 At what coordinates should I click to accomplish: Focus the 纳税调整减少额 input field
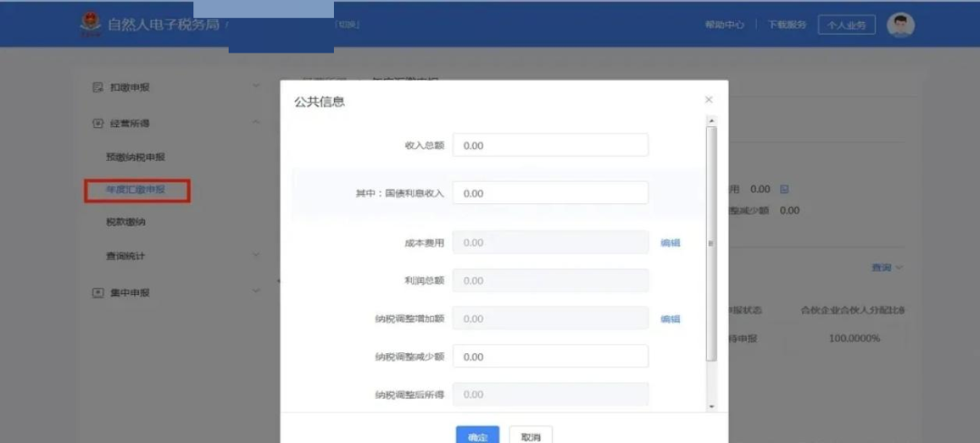point(551,357)
